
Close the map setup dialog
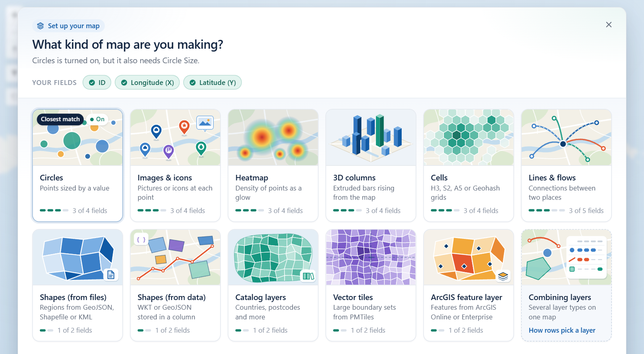pyautogui.click(x=609, y=25)
